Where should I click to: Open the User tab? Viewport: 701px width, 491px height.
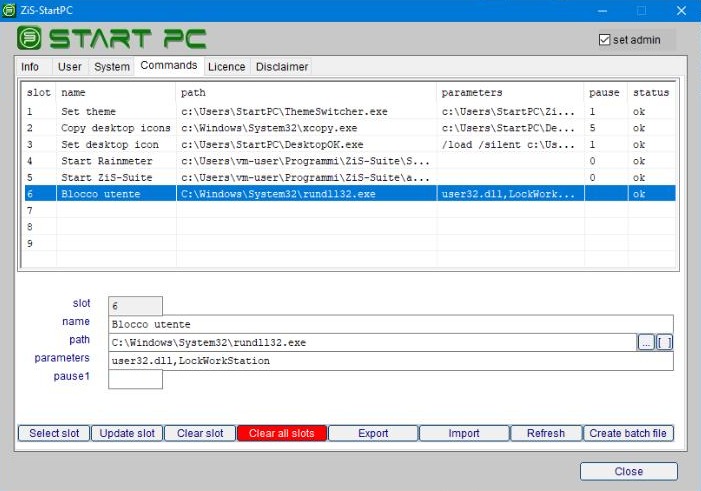70,67
